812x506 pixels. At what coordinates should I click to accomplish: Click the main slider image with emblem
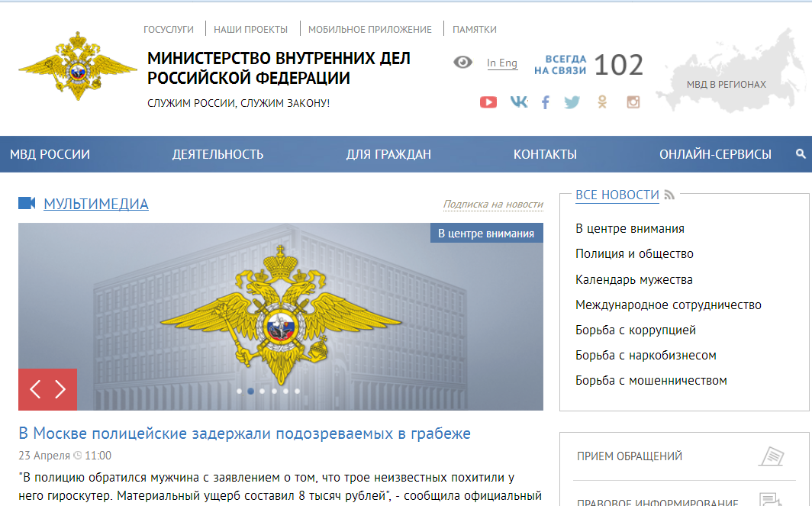tap(281, 317)
